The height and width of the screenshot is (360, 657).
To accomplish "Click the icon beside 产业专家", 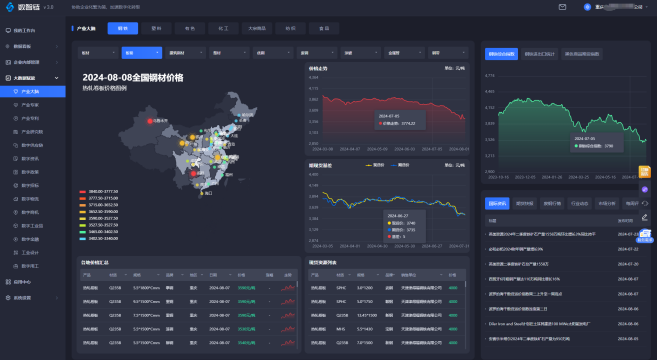I will click(16, 105).
